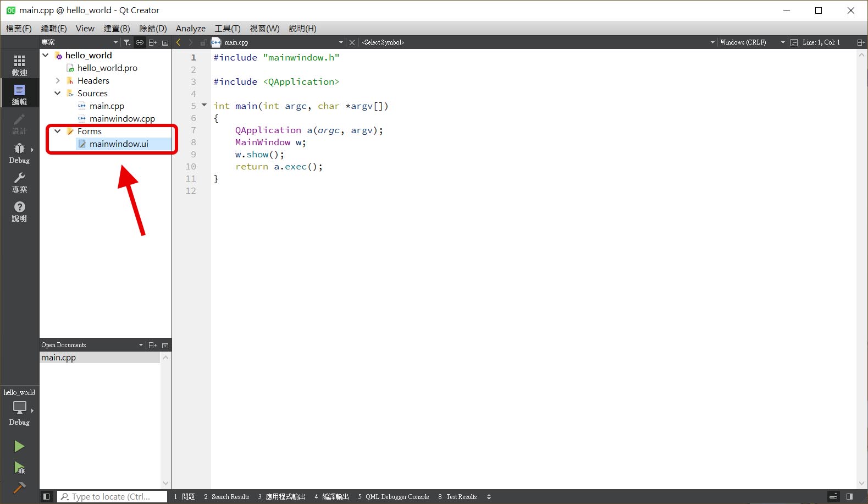Click the C++ file type icon

[x=216, y=42]
